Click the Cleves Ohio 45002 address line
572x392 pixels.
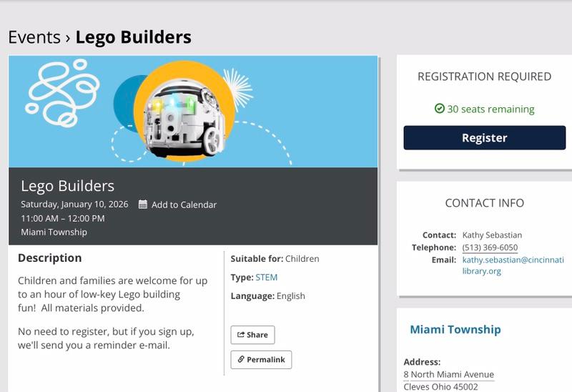click(440, 387)
